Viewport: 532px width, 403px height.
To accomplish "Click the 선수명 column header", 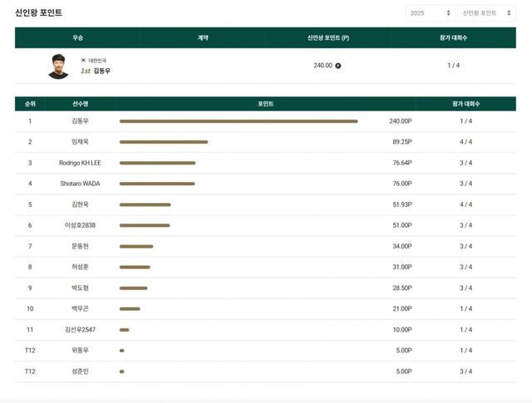I will [x=80, y=104].
